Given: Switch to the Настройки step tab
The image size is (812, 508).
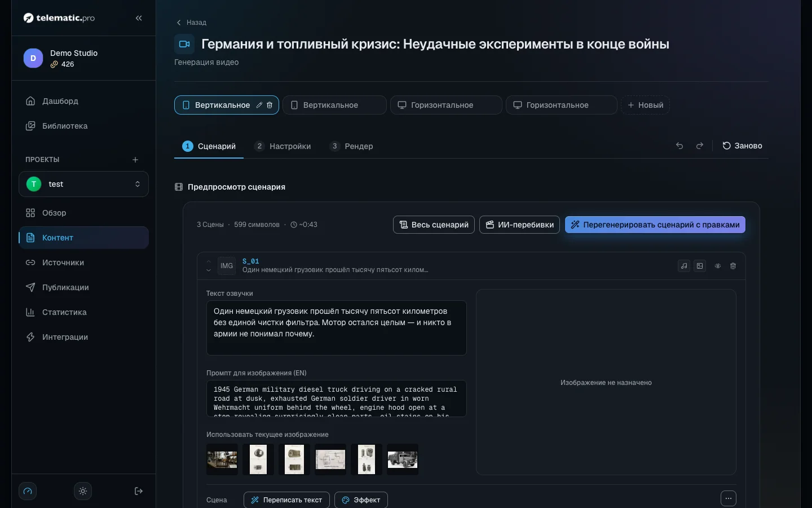Looking at the screenshot, I should 283,146.
